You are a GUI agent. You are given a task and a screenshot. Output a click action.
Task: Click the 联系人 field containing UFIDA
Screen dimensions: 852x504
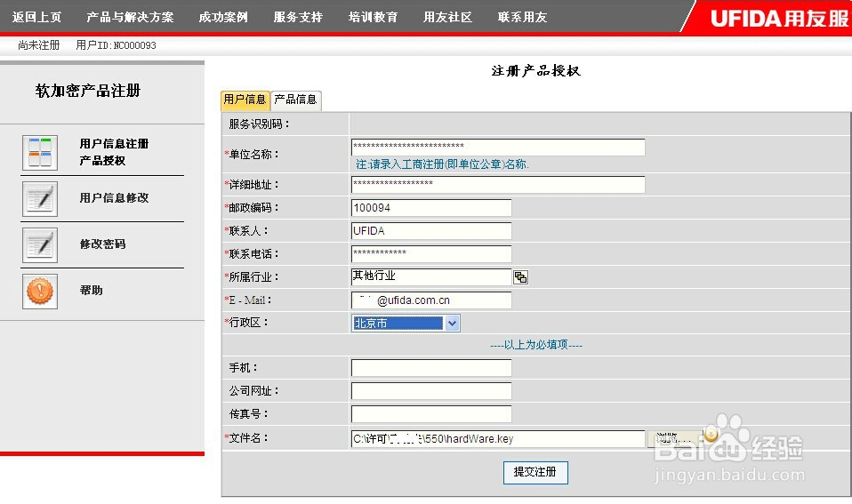pos(431,231)
